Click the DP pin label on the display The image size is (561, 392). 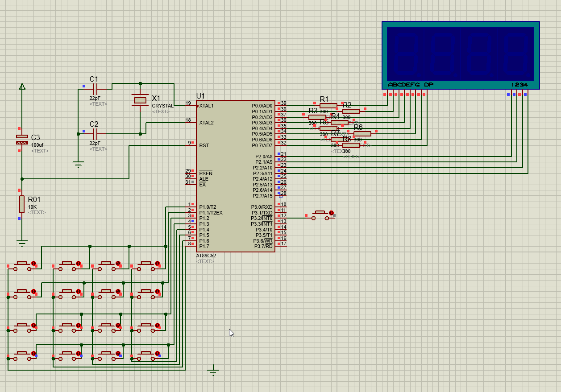[428, 85]
